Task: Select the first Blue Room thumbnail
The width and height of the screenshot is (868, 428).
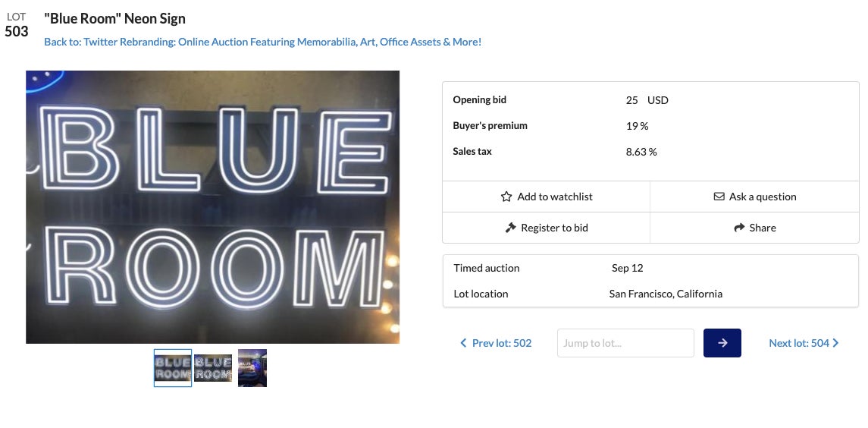Action: pyautogui.click(x=173, y=368)
